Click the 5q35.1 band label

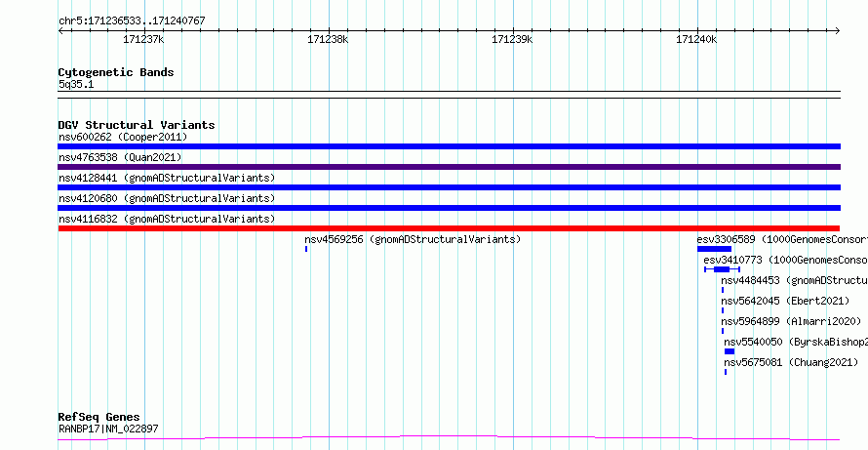point(76,85)
